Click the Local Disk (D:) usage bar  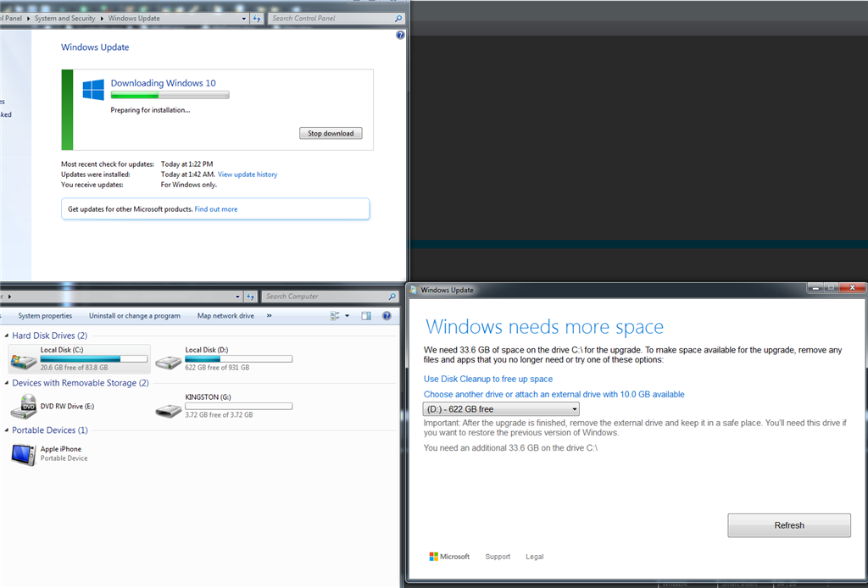238,358
